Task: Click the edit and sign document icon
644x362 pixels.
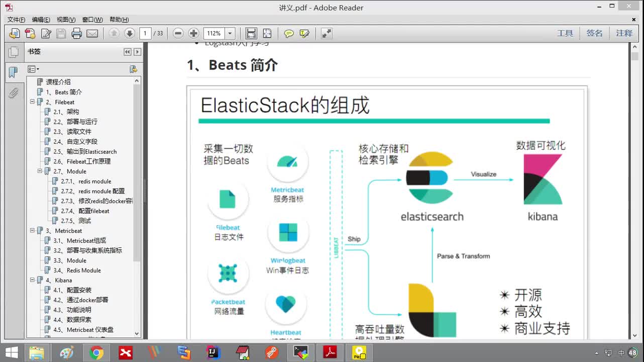Action: (x=46, y=33)
